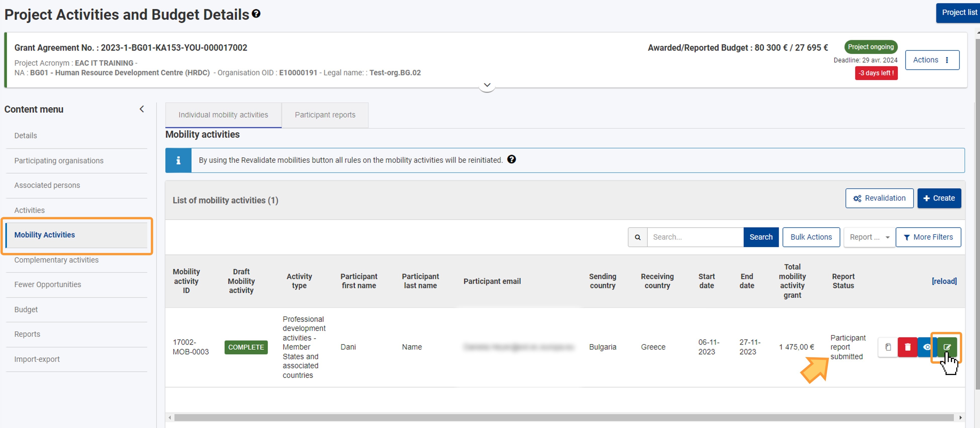Collapse the Content menu sidebar

[x=142, y=109]
